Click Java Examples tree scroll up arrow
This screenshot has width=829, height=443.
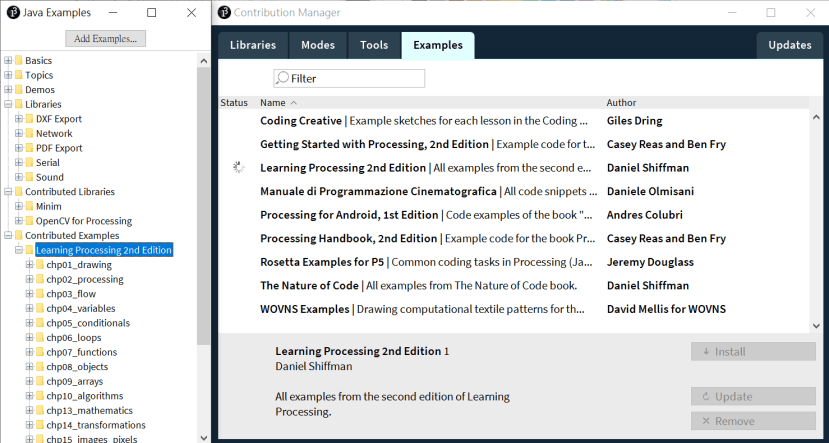point(204,60)
